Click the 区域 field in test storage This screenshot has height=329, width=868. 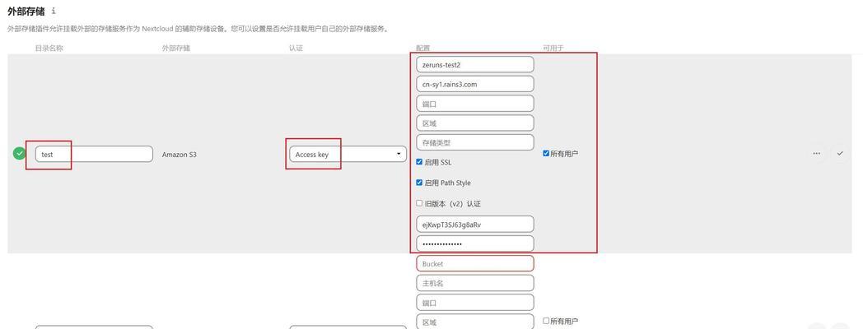click(475, 123)
